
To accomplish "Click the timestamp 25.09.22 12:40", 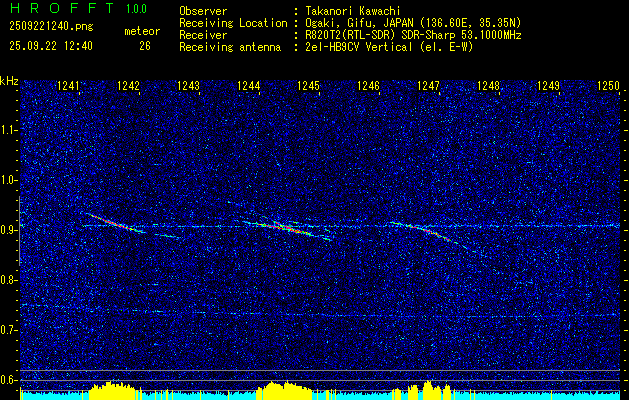I will coord(51,46).
